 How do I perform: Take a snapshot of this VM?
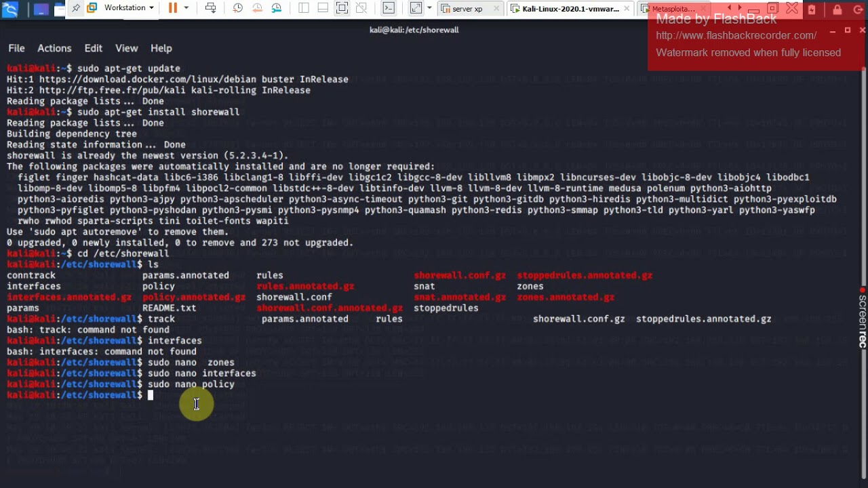click(238, 8)
